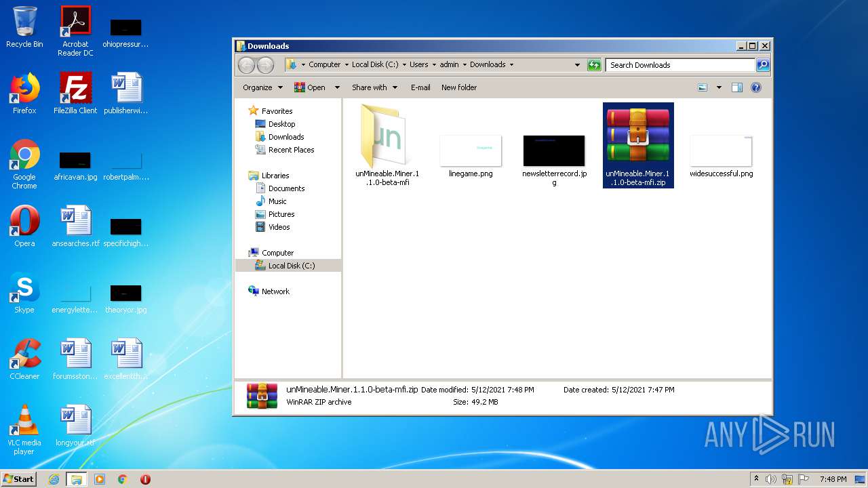Open Documents library
This screenshot has height=488, width=868.
286,188
